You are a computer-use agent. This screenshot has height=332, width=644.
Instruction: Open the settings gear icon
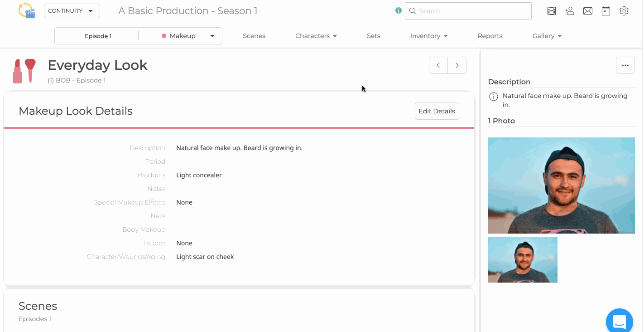(624, 11)
